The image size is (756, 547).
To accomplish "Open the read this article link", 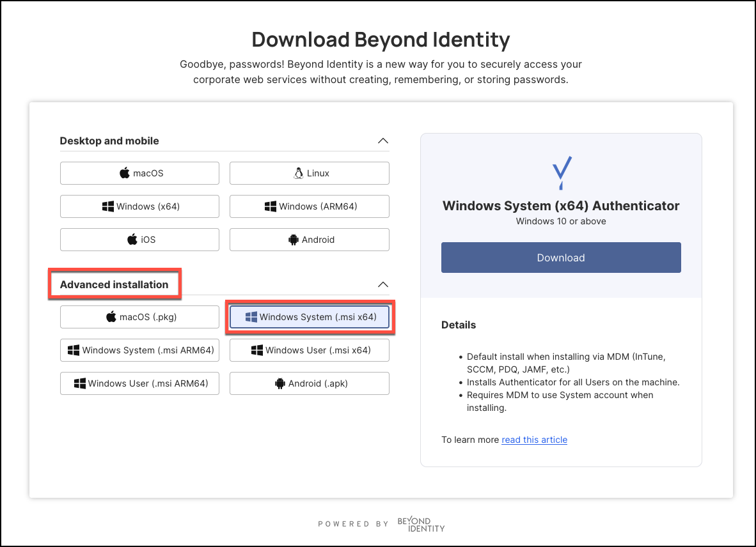I will [x=534, y=440].
